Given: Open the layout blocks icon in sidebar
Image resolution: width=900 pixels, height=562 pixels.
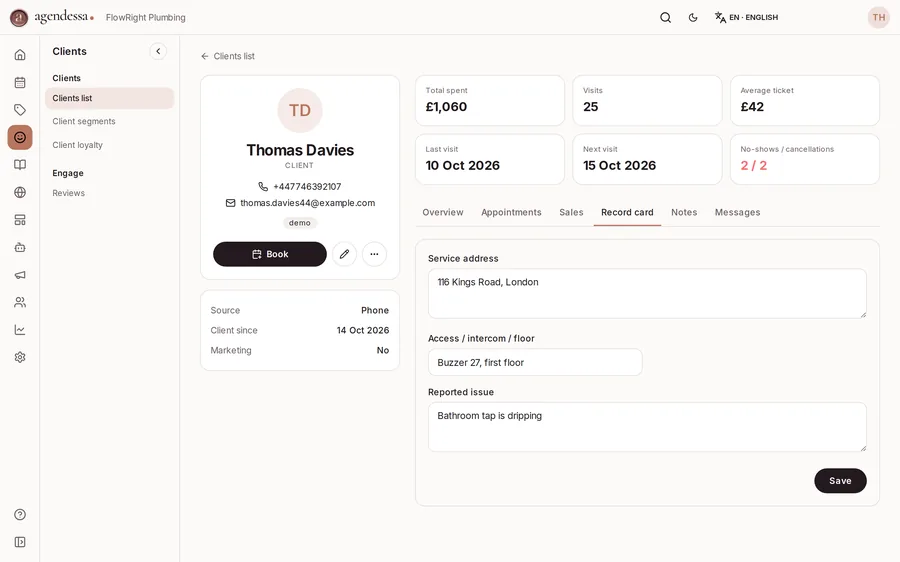Looking at the screenshot, I should tap(20, 220).
